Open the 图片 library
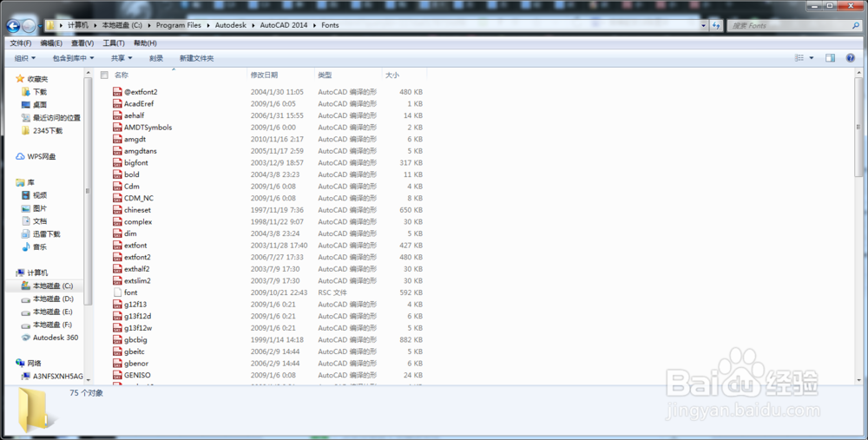This screenshot has height=440, width=868. click(x=35, y=208)
